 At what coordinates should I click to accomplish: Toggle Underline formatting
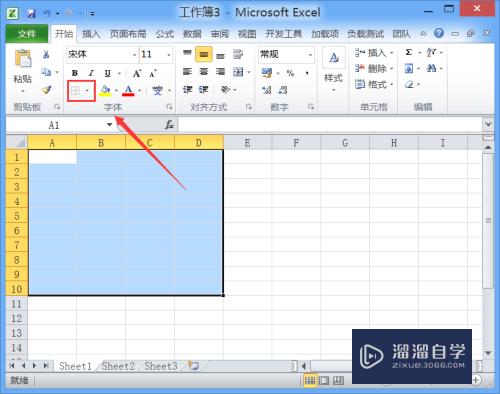(107, 73)
